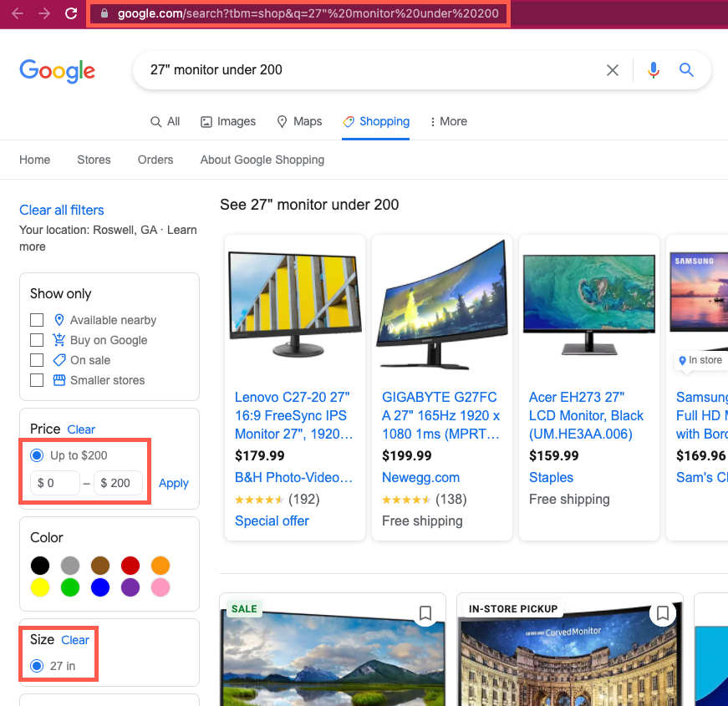This screenshot has height=706, width=728.
Task: Click Apply for the price range
Action: click(174, 483)
